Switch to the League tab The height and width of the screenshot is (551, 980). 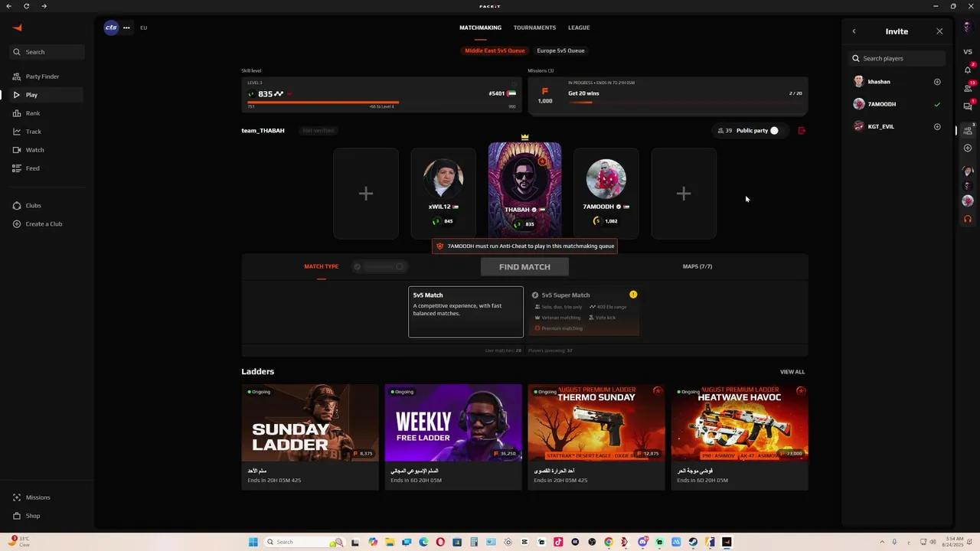[x=579, y=28]
